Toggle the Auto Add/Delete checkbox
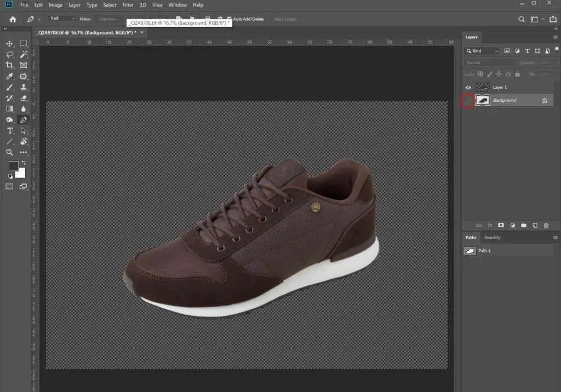The image size is (561, 392). click(x=230, y=19)
